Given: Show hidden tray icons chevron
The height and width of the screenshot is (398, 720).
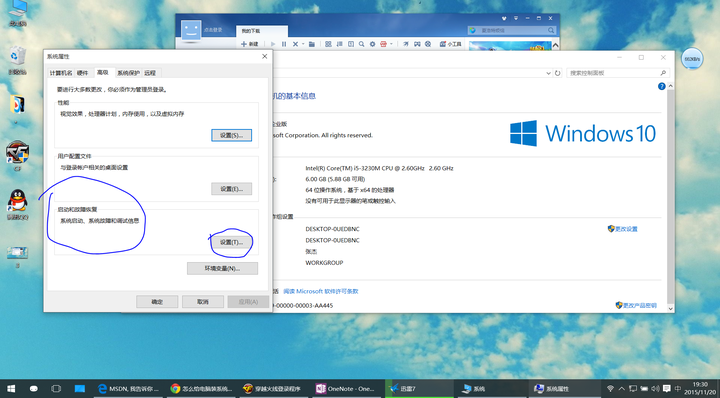Looking at the screenshot, I should [x=622, y=389].
